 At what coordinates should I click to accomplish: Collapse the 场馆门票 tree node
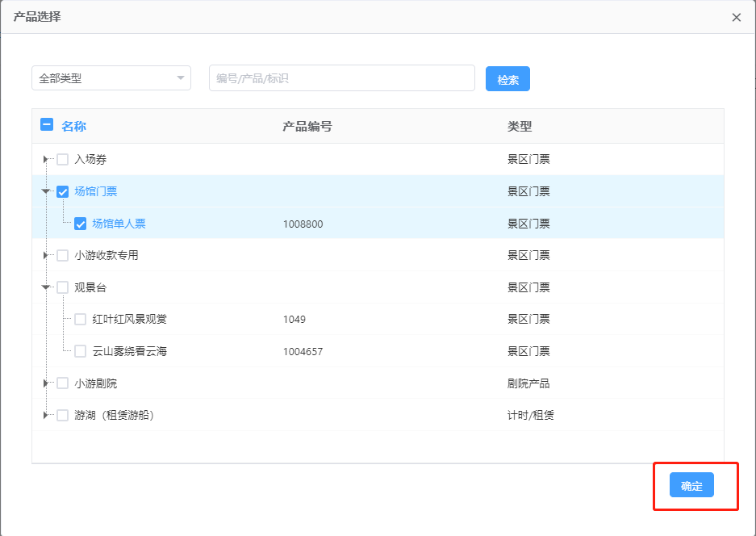point(46,192)
